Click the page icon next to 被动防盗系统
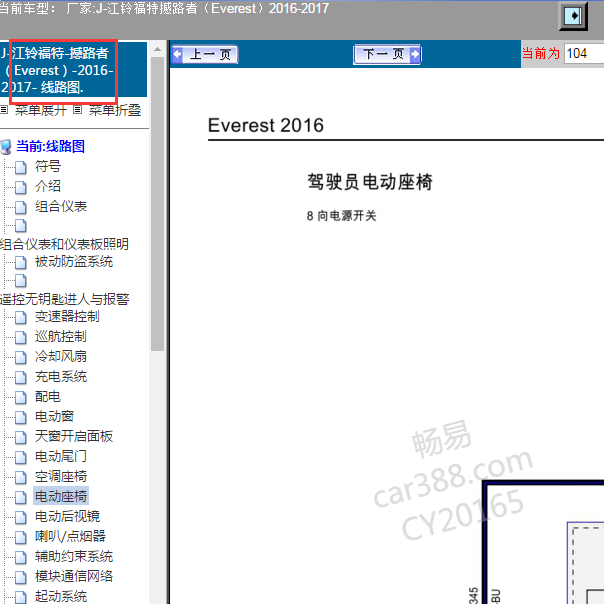Image resolution: width=604 pixels, height=604 pixels. pyautogui.click(x=21, y=263)
